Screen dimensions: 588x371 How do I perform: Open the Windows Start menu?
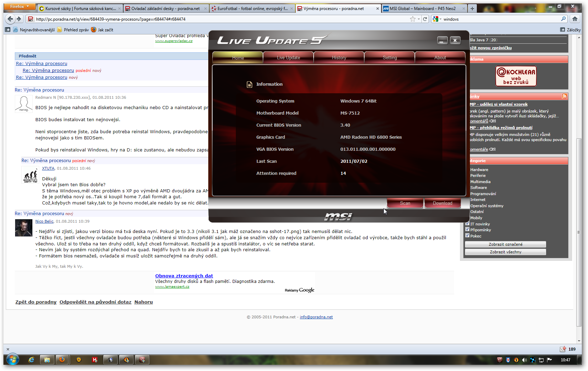click(x=12, y=360)
